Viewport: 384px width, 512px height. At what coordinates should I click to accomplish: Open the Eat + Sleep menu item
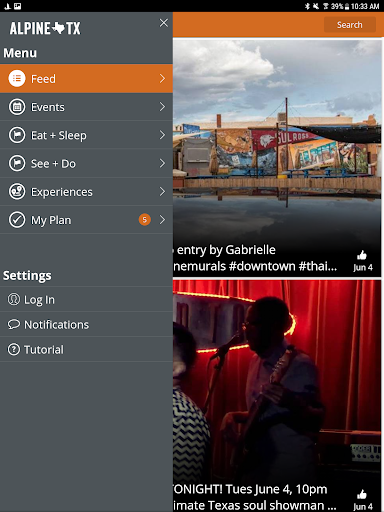(x=86, y=135)
